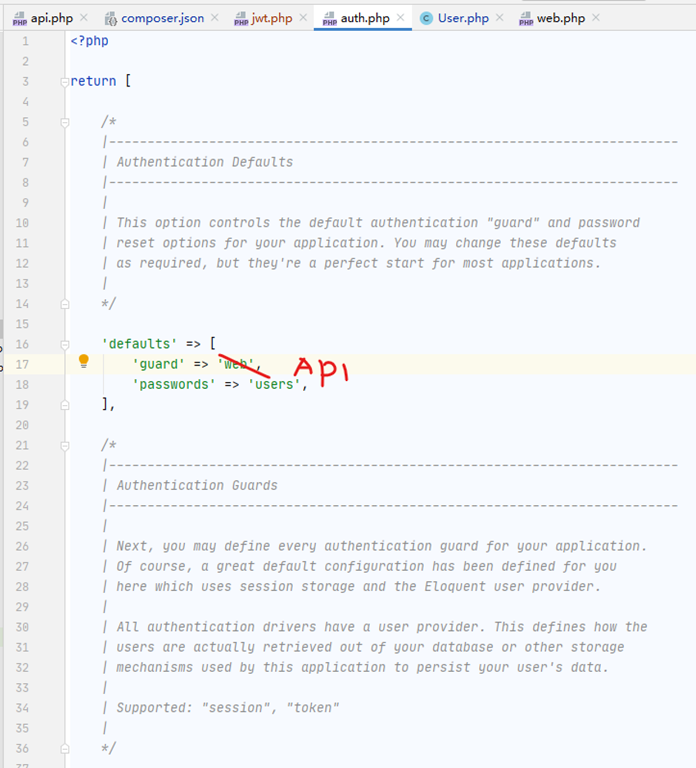Click the PHP file icon on web.php tab
The width and height of the screenshot is (696, 768).
pos(526,19)
